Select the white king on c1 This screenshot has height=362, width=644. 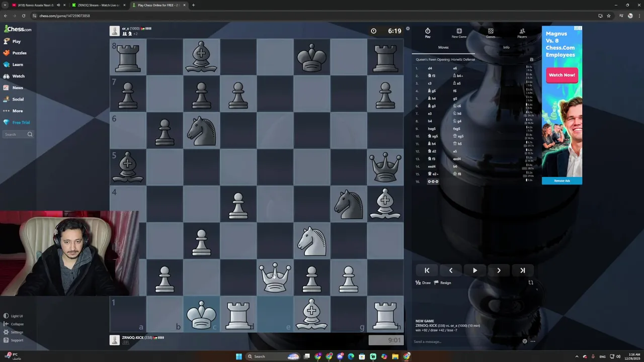tap(201, 314)
